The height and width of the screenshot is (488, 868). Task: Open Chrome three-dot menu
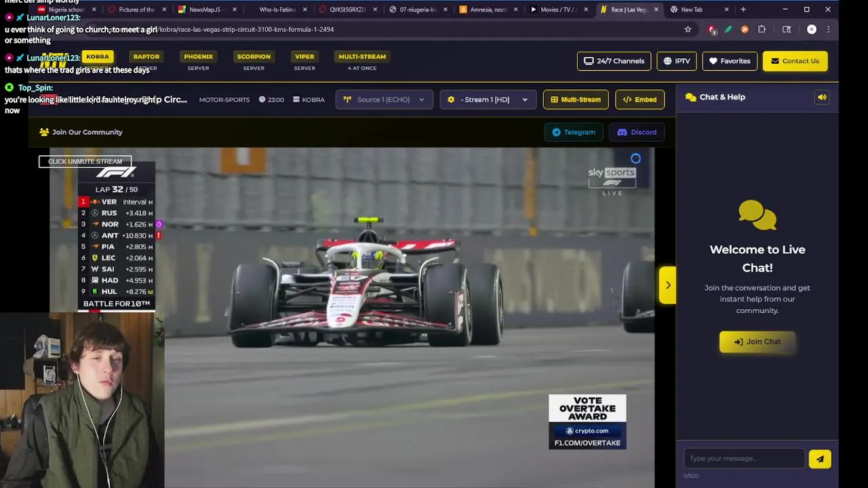point(828,29)
